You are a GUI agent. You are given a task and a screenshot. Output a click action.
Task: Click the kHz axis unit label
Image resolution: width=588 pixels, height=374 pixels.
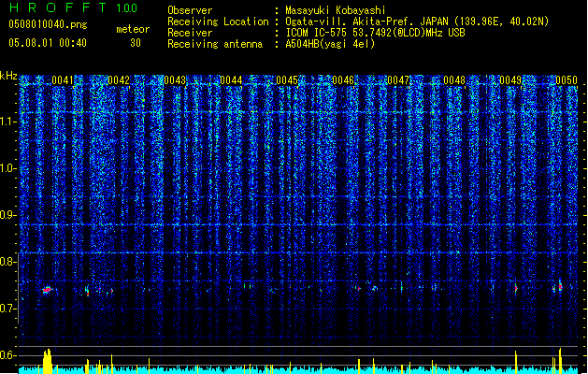pyautogui.click(x=8, y=76)
